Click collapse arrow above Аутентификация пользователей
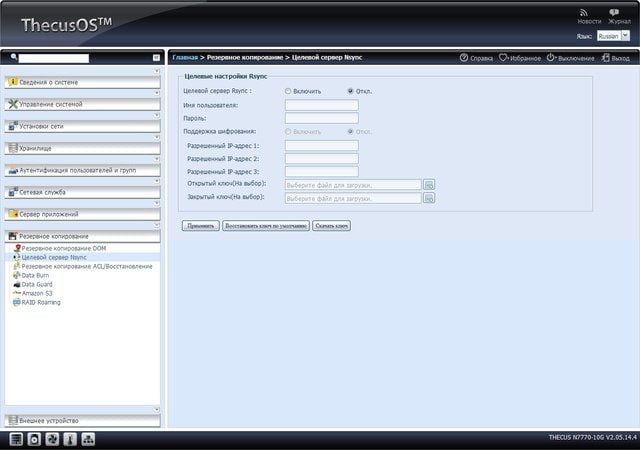Viewport: 640px width, 450px height. pos(157,159)
